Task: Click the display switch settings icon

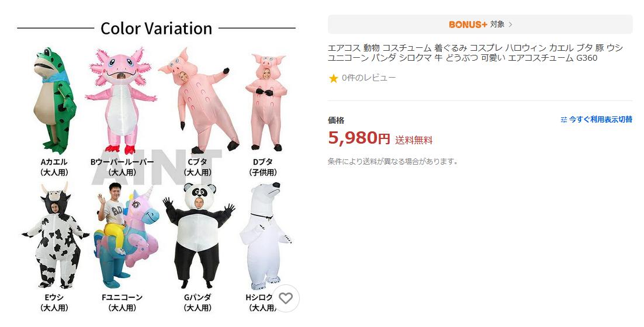Action: [x=564, y=120]
